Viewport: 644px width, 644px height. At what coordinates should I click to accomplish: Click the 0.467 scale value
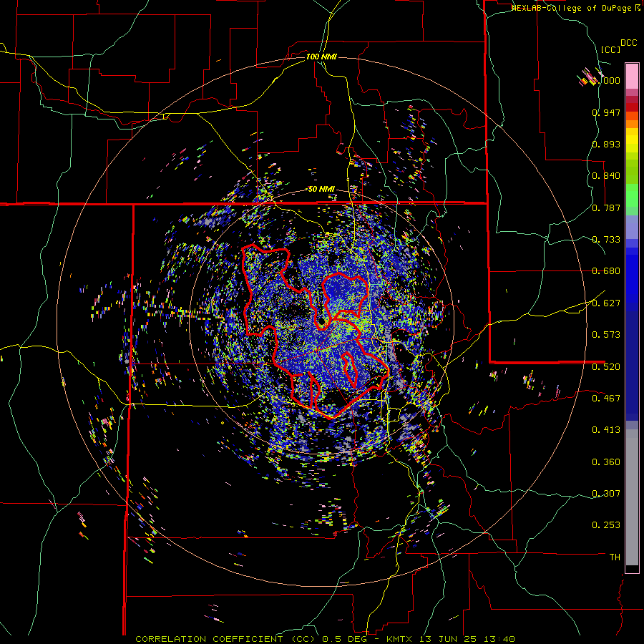606,399
